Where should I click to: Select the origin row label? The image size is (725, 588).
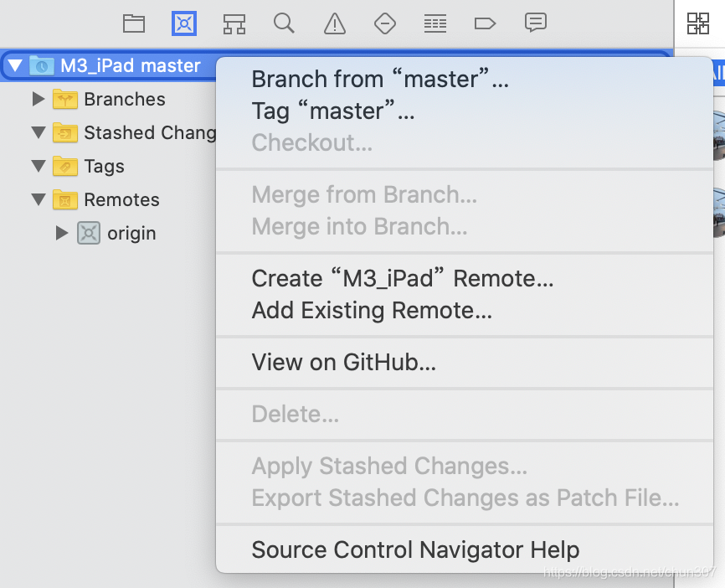(x=131, y=234)
